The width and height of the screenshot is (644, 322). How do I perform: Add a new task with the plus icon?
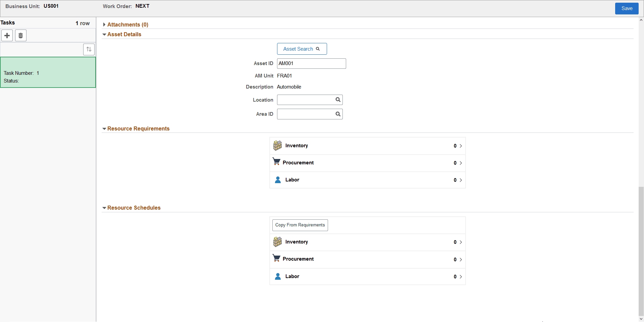7,35
